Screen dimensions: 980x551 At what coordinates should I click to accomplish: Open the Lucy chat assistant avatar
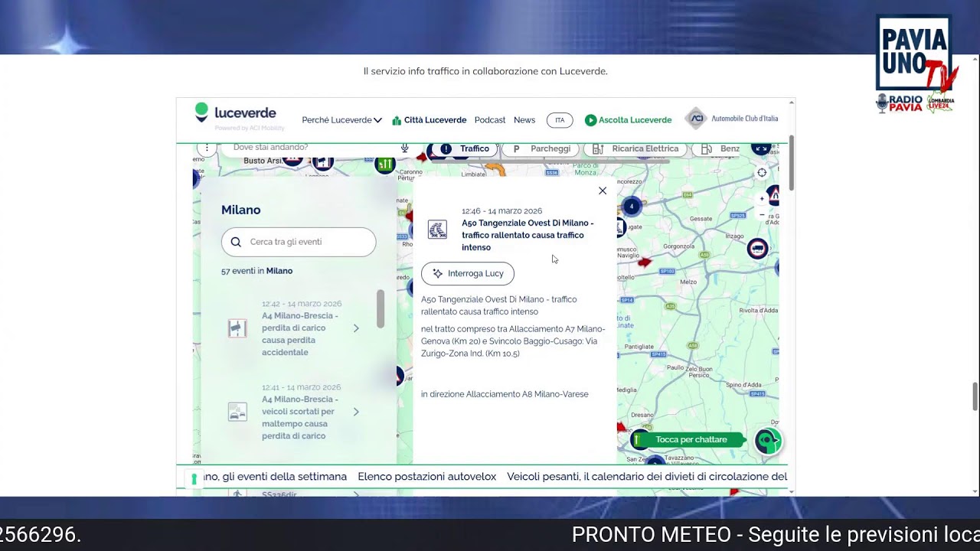coord(768,441)
